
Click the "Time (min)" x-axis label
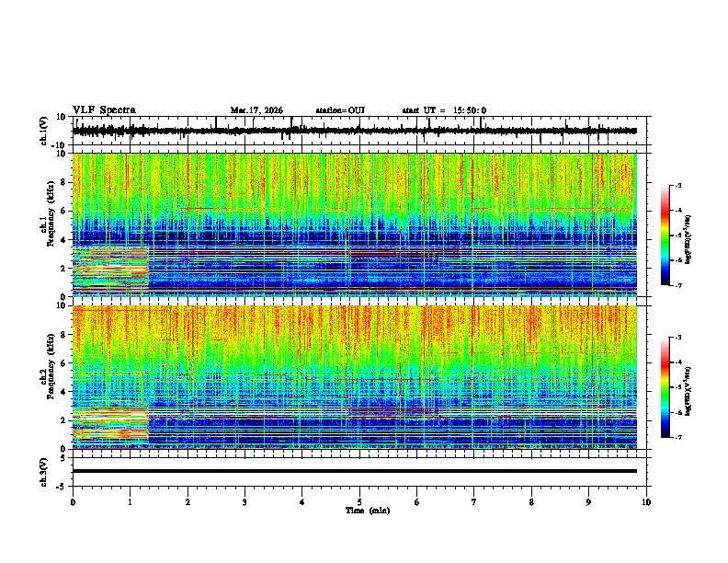pos(368,511)
